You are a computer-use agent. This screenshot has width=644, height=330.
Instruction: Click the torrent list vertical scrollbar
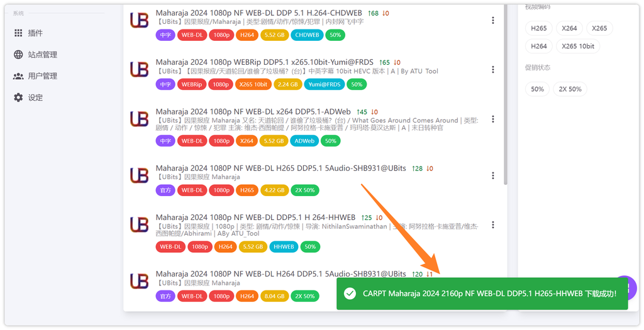[505, 94]
